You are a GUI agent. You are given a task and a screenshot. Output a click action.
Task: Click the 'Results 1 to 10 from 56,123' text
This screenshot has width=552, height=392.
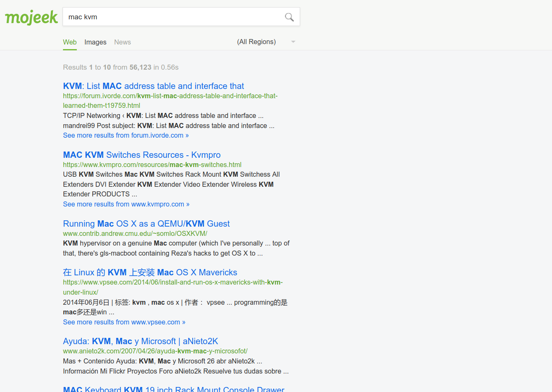click(121, 67)
